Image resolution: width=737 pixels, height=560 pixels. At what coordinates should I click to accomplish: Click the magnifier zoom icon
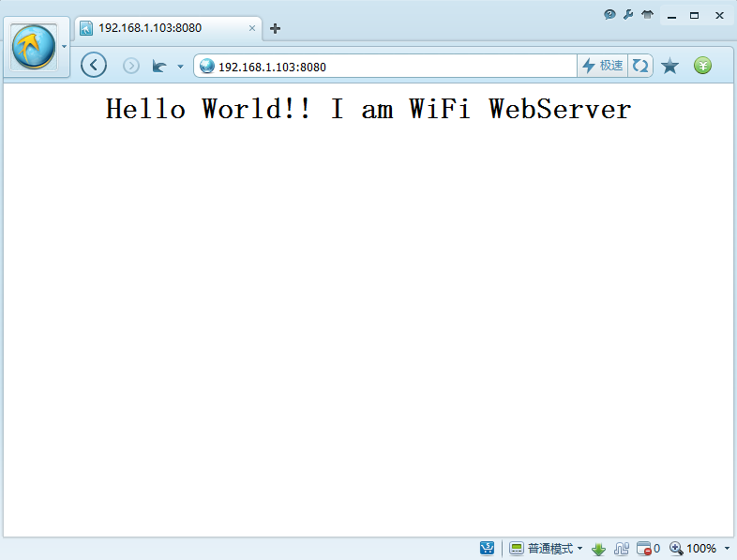[x=676, y=549]
